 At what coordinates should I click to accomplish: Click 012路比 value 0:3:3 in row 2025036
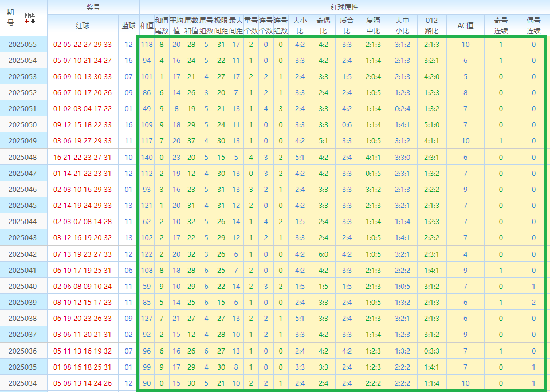[x=431, y=351]
